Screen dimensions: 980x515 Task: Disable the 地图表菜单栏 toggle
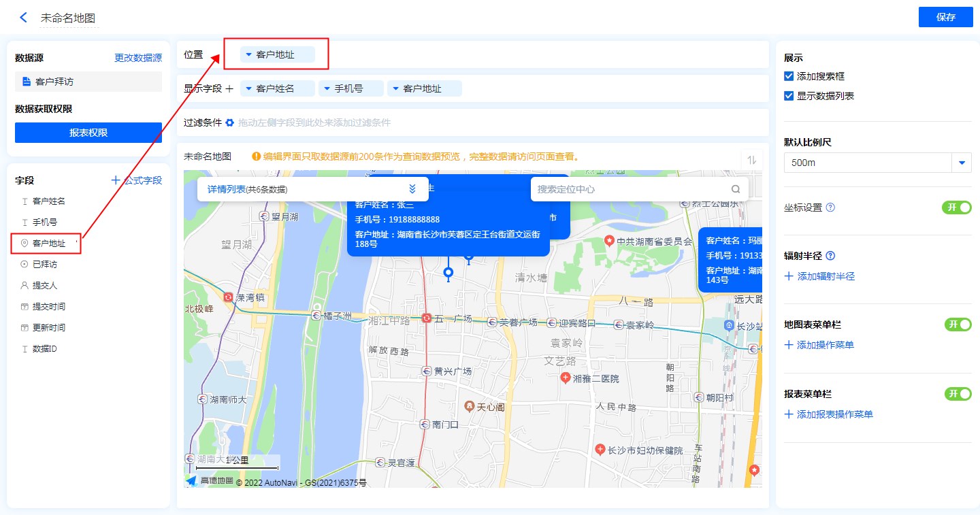[957, 325]
